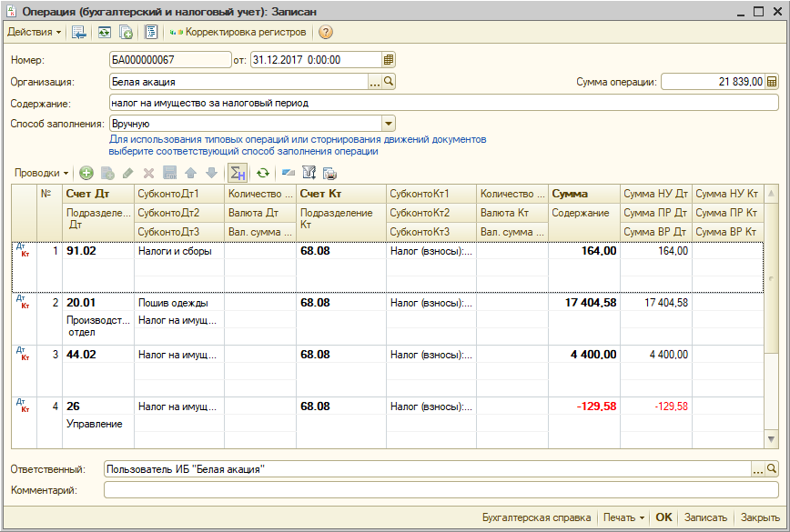Click the Дт/Кт icon of row 2
Image resolution: width=790 pixels, height=532 pixels.
coord(23,302)
